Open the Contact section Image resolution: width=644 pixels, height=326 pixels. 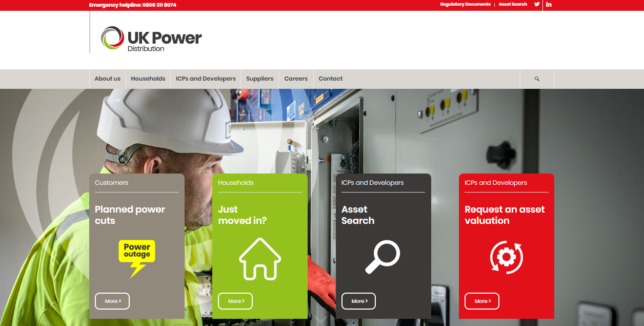tap(330, 79)
